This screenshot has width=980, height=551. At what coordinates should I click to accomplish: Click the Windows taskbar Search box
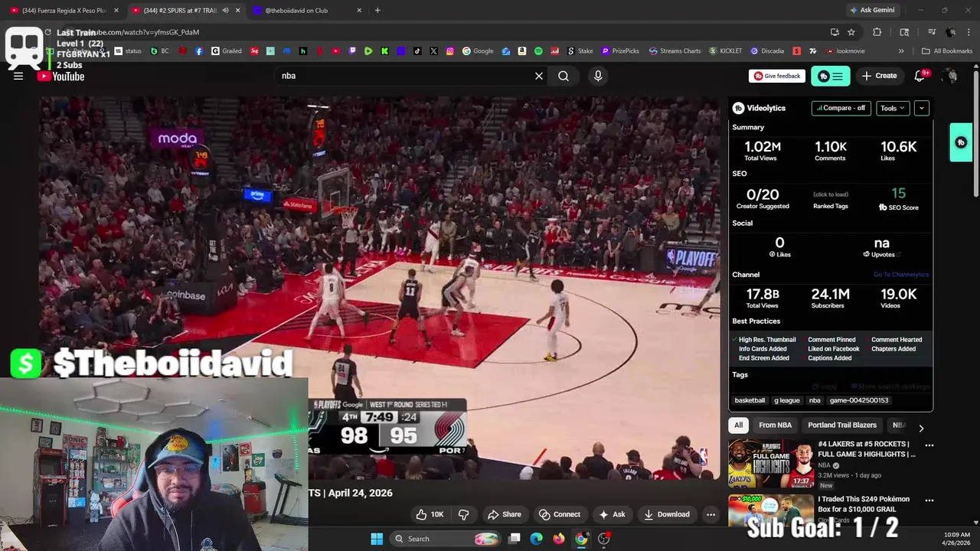coord(446,539)
